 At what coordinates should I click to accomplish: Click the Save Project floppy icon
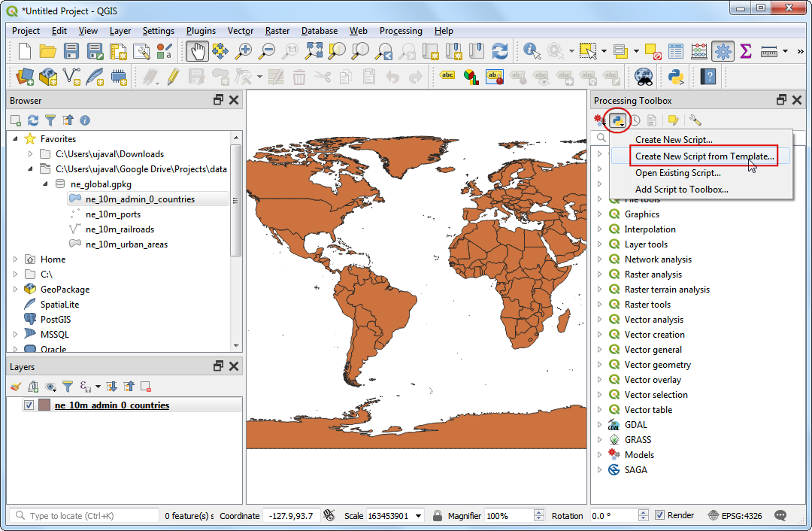point(71,51)
